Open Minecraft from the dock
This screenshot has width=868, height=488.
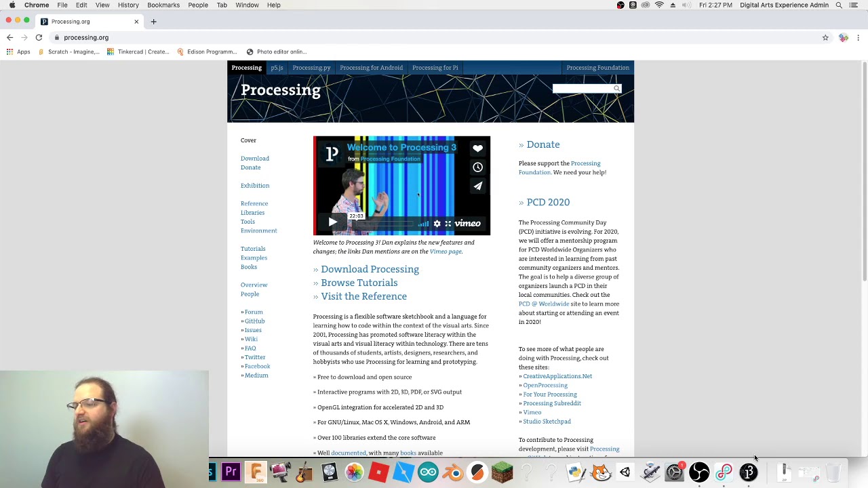tap(502, 472)
